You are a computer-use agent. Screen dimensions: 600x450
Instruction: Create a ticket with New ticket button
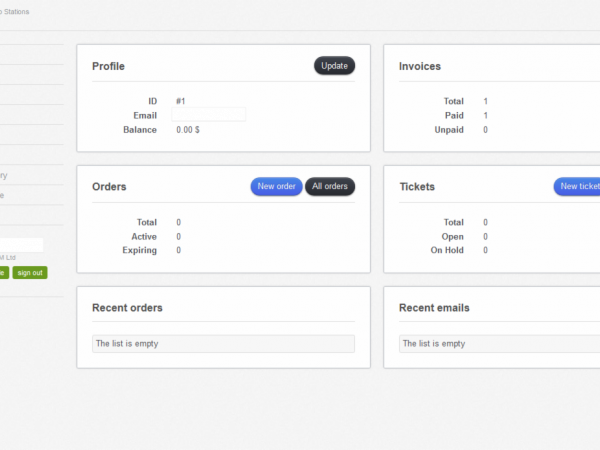coord(578,187)
